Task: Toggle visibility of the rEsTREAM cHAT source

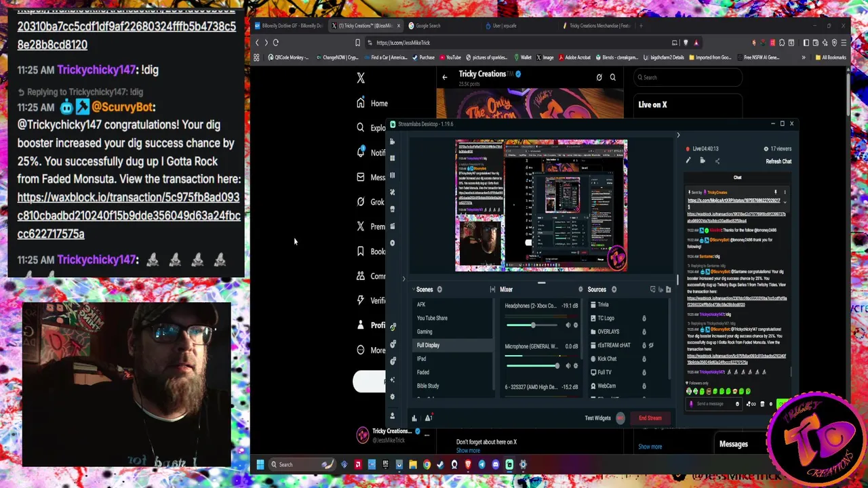Action: [651, 345]
